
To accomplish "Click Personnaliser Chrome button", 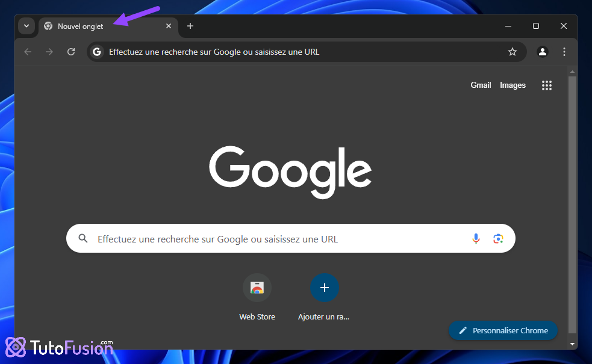I will [x=503, y=330].
